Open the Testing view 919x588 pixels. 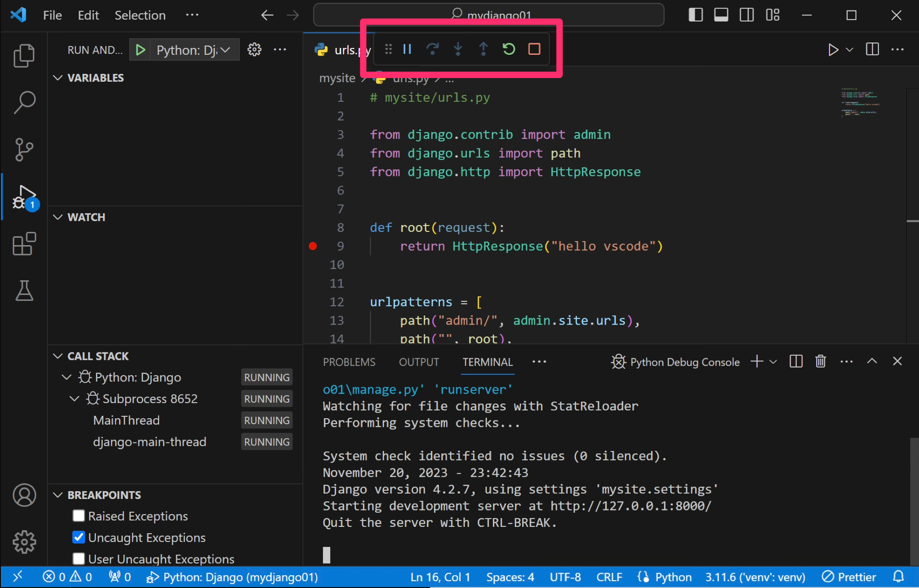point(24,291)
